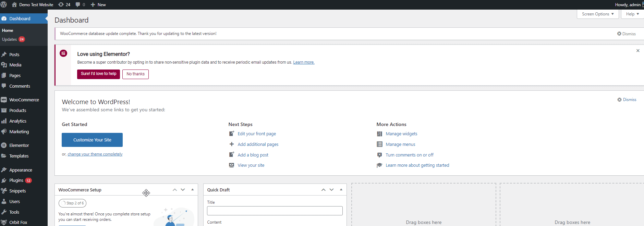Click the WordPress logo in admin bar
Image resolution: width=644 pixels, height=226 pixels.
(4, 4)
